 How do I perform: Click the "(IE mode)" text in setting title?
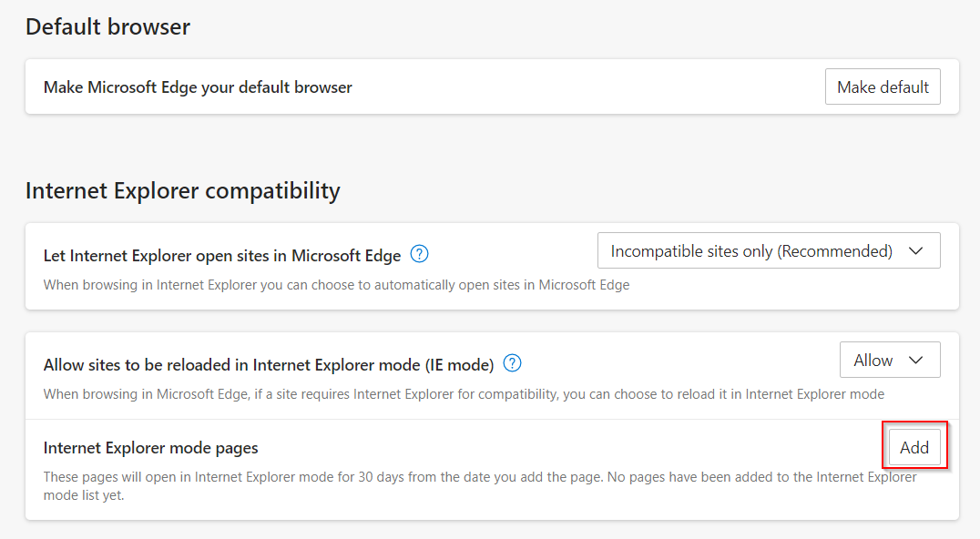(x=459, y=365)
